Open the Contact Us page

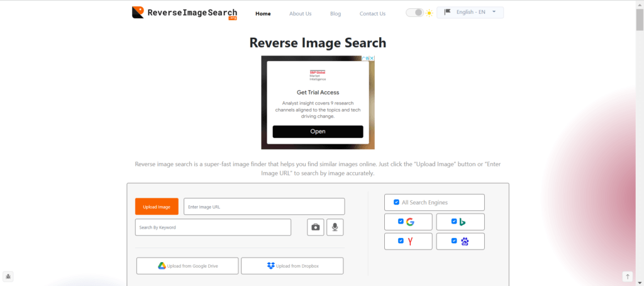[x=372, y=14]
